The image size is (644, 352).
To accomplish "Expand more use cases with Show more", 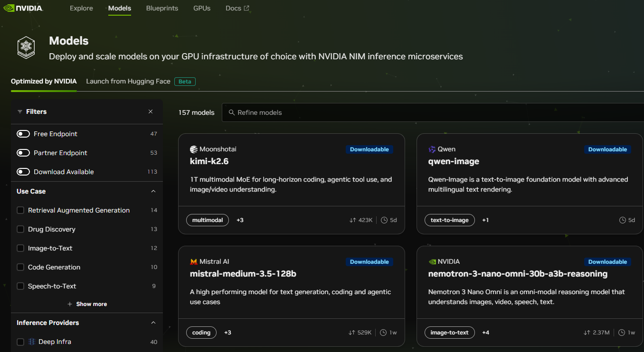I will click(x=87, y=304).
